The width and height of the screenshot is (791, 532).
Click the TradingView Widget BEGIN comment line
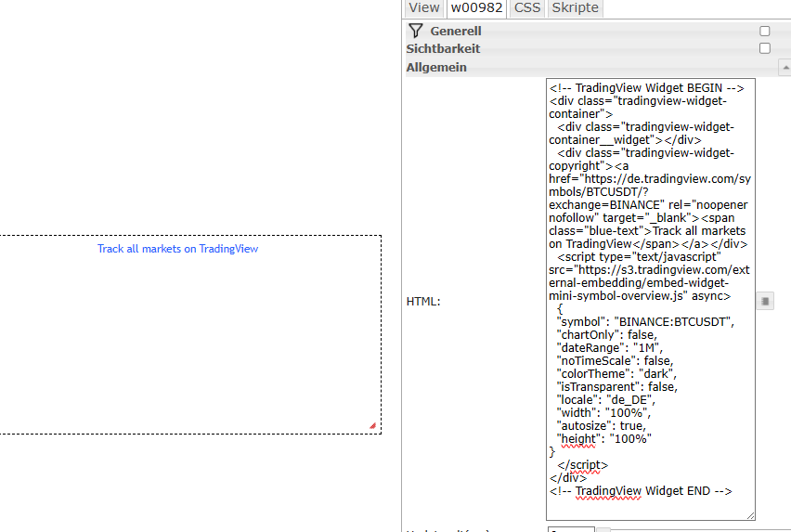point(647,88)
